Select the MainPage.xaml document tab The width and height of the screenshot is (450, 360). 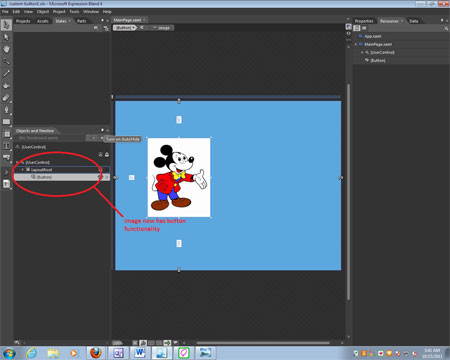127,20
